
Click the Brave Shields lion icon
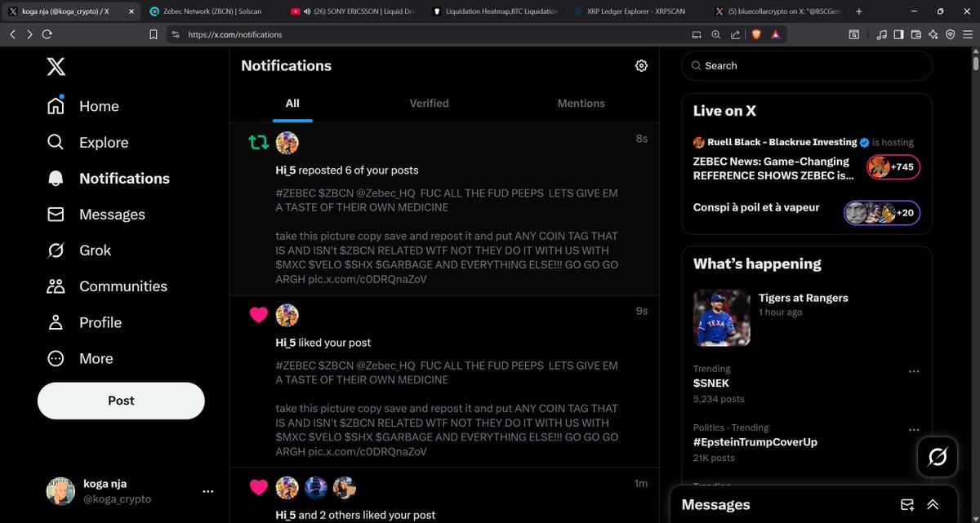[755, 35]
